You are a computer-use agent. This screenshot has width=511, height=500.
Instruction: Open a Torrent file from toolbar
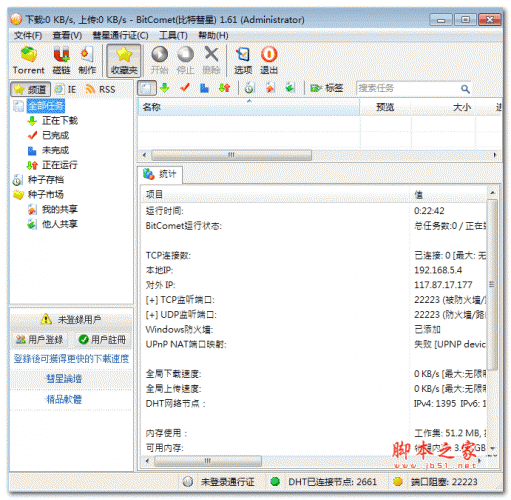point(28,61)
